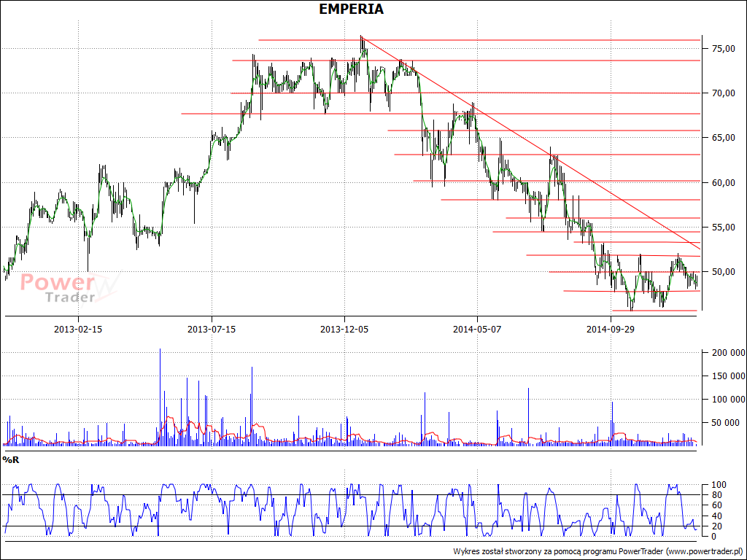
Task: Click the 50,00 price axis label
Action: tap(723, 272)
